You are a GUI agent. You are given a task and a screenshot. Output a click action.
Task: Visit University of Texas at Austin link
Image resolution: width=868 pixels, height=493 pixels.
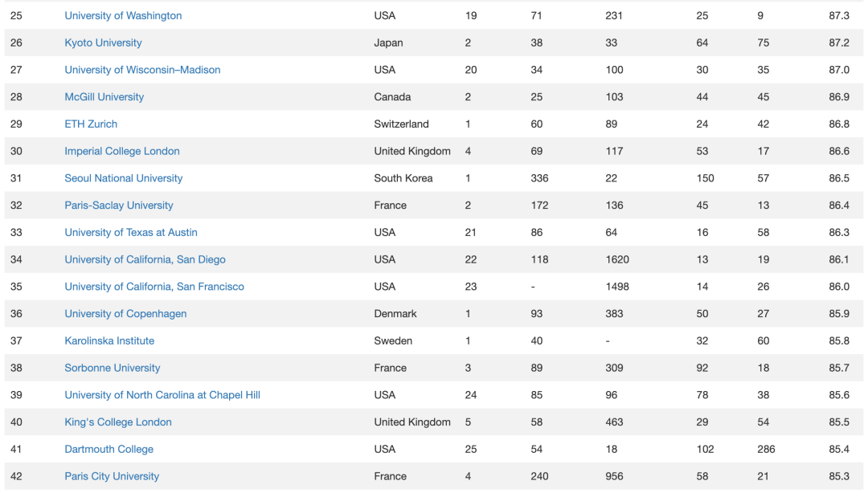(x=131, y=232)
